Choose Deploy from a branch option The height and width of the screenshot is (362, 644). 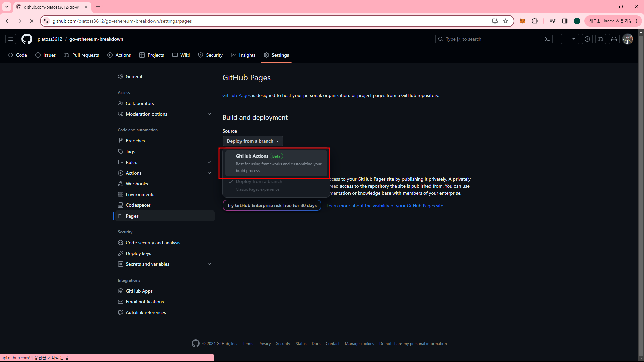pos(276,185)
